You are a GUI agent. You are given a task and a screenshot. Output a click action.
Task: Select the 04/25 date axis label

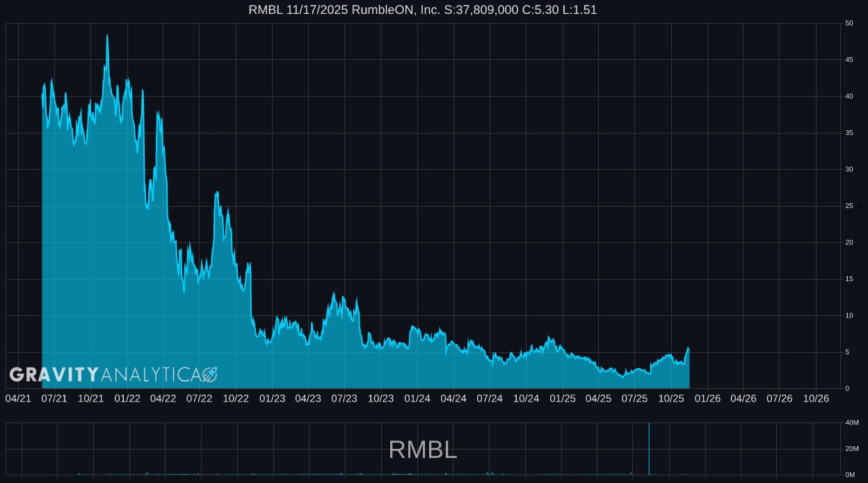tap(598, 398)
